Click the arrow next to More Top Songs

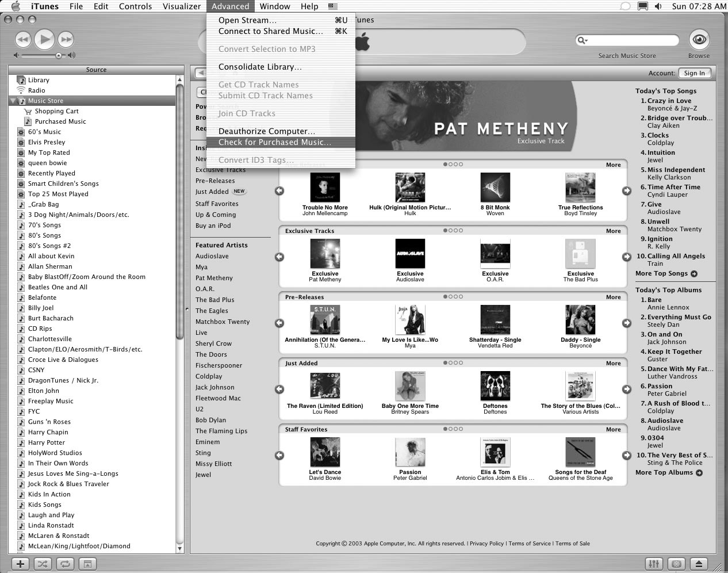pos(694,274)
